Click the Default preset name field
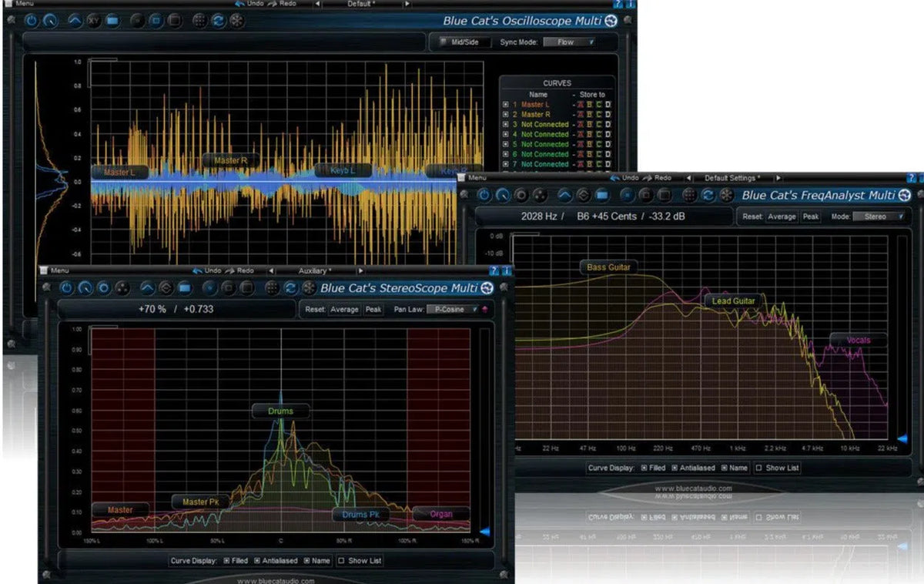 (x=362, y=3)
